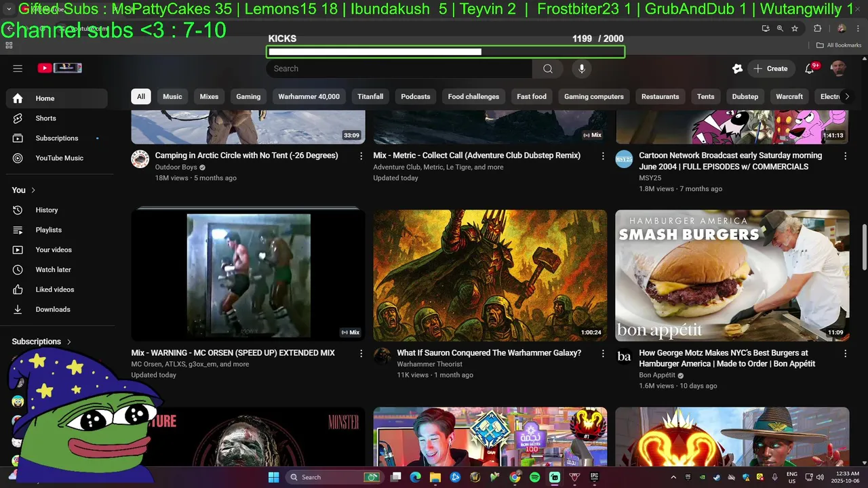Screen dimensions: 868x488
Task: Open All Bookmarks folder
Action: (x=839, y=45)
